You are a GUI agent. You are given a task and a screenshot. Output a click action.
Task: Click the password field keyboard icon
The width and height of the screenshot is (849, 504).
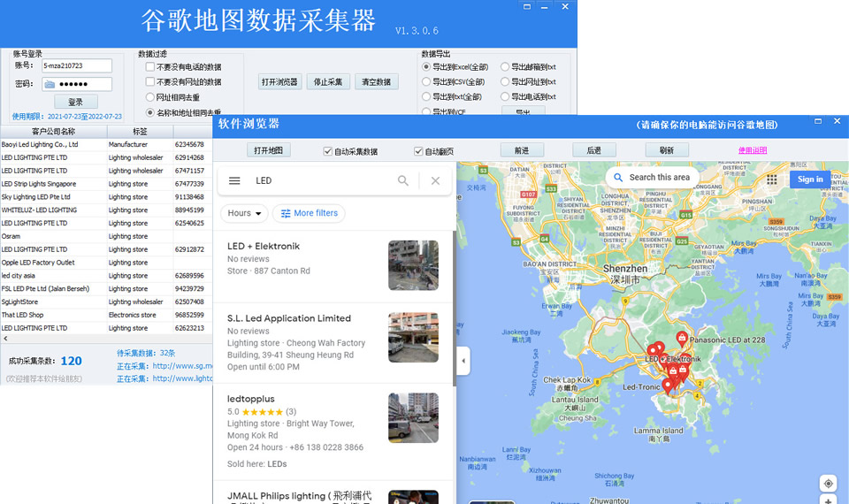tap(50, 84)
